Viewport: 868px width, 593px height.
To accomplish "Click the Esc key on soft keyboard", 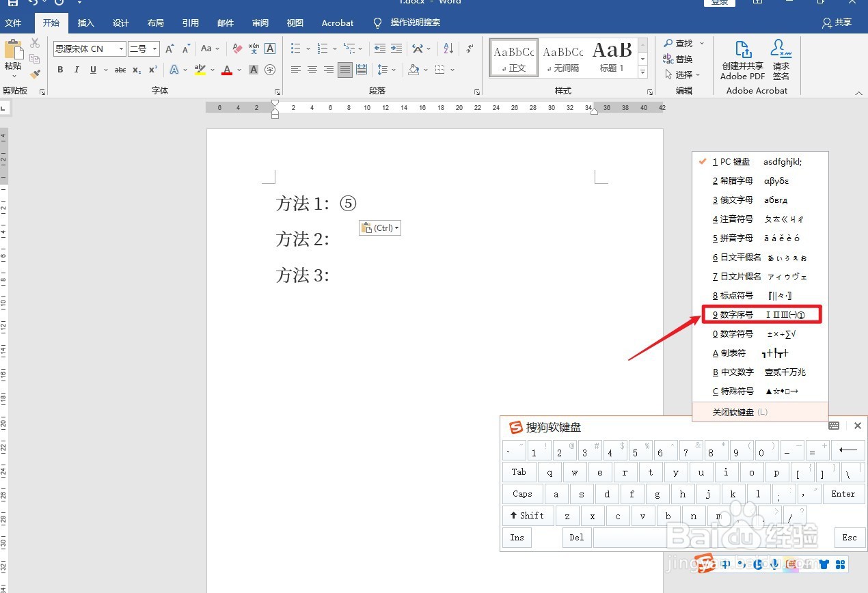I will point(850,538).
